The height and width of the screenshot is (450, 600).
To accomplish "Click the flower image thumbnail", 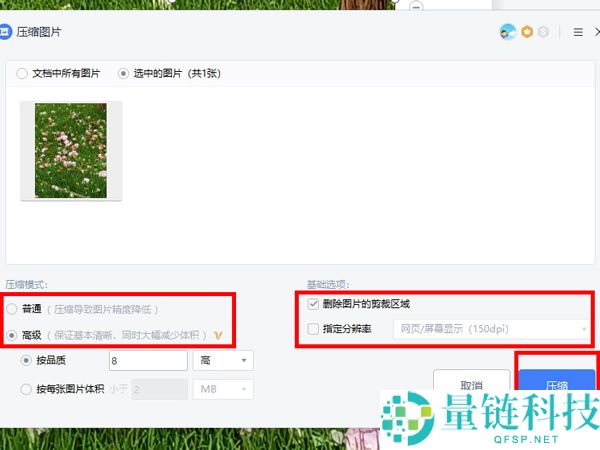I will tap(71, 150).
